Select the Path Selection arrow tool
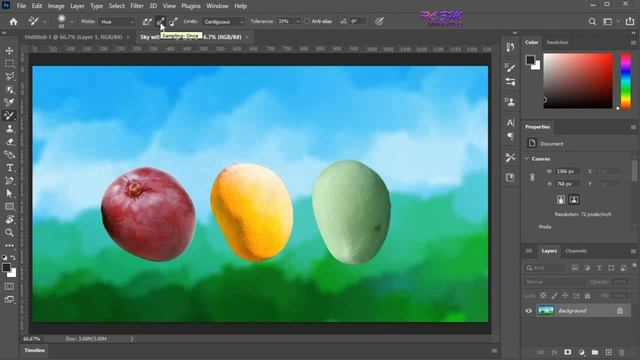This screenshot has height=360, width=640. (9, 193)
